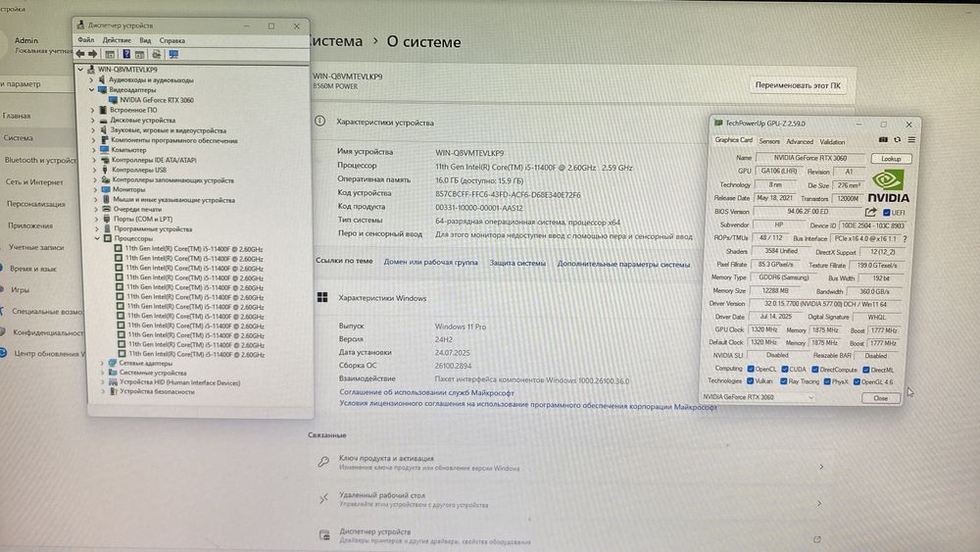Open the Файл menu in Device Manager

[x=85, y=40]
